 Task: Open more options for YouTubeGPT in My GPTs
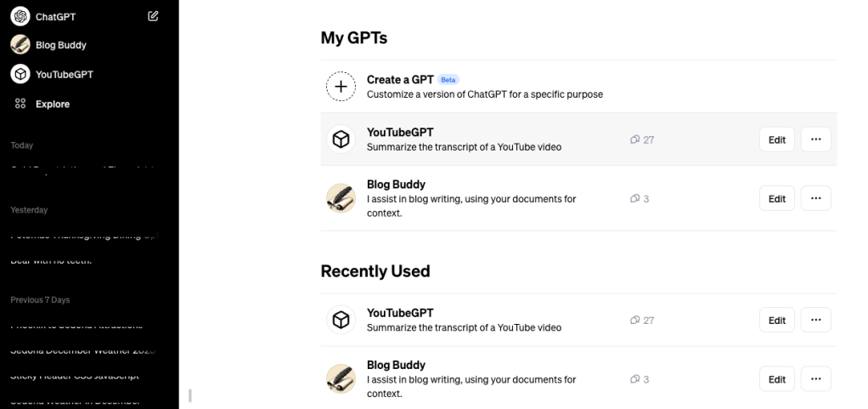[815, 139]
